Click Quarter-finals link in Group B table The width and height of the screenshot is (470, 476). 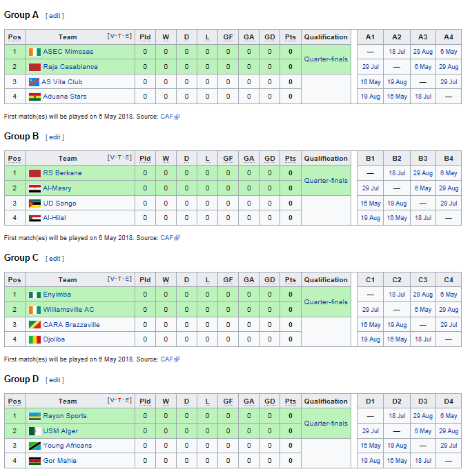(x=326, y=181)
